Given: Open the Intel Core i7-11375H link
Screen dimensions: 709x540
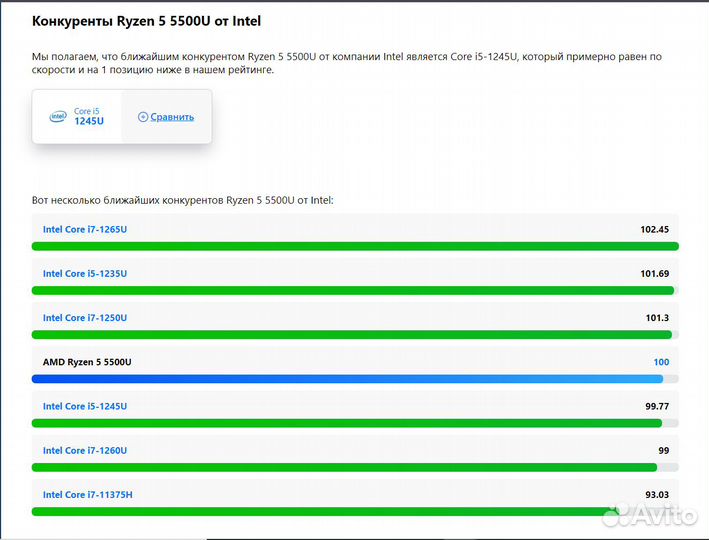Looking at the screenshot, I should coord(87,494).
